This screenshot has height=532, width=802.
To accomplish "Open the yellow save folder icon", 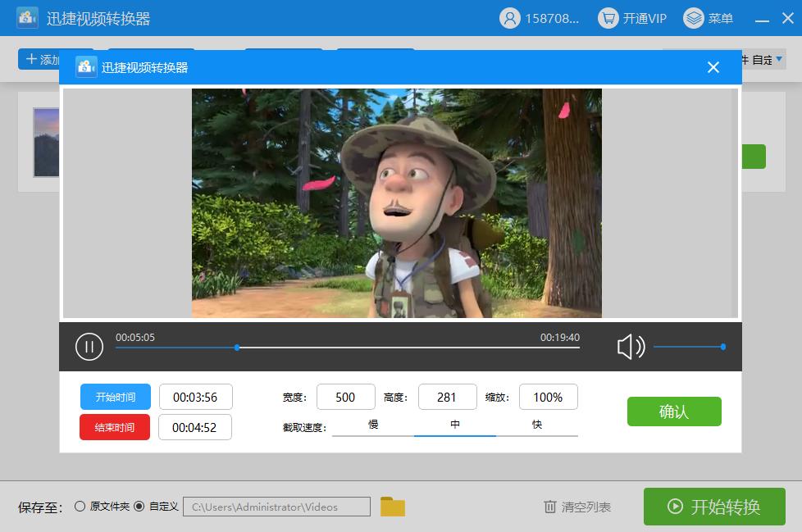I will tap(393, 507).
